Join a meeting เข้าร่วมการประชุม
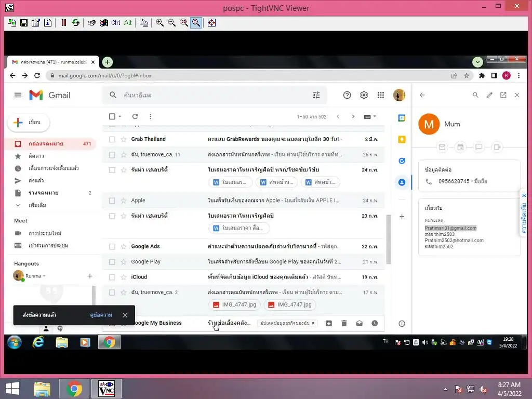Viewport: 532px width, 399px height. click(48, 245)
